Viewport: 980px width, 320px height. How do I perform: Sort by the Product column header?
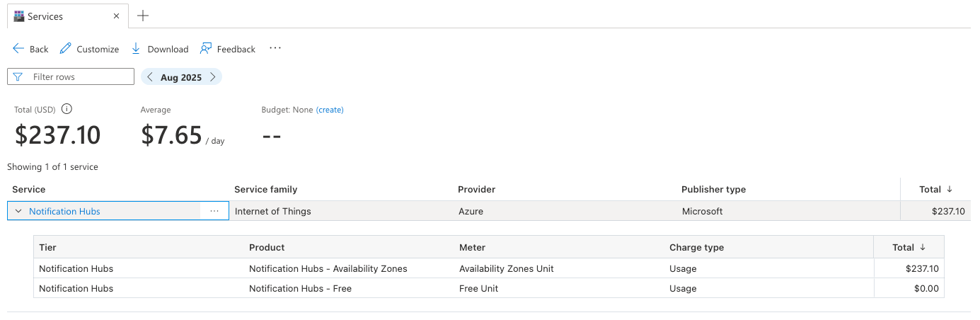[x=267, y=247]
